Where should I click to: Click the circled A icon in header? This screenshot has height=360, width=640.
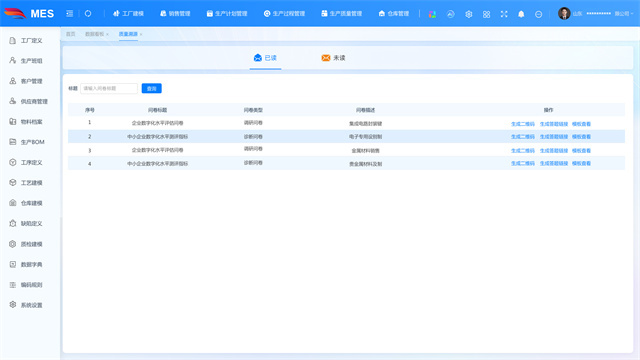click(x=450, y=14)
